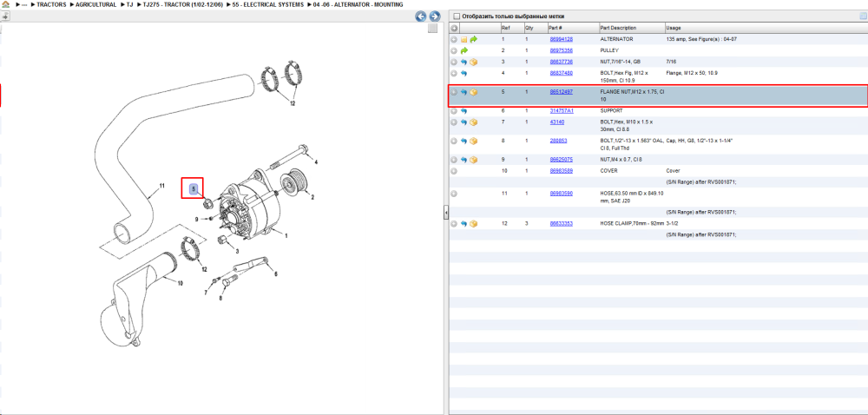
Task: Click green arrow icon in ALTERNATOR row
Action: 473,40
